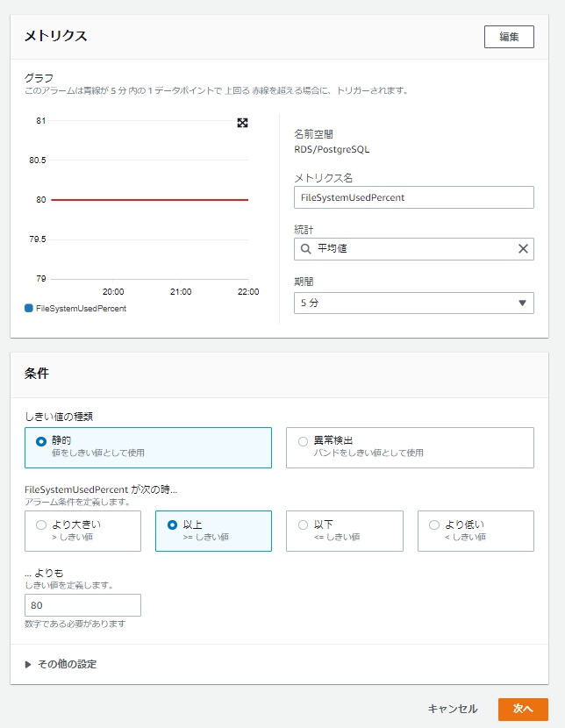This screenshot has height=728, width=565.
Task: Click the 編集 button
Action: point(511,37)
